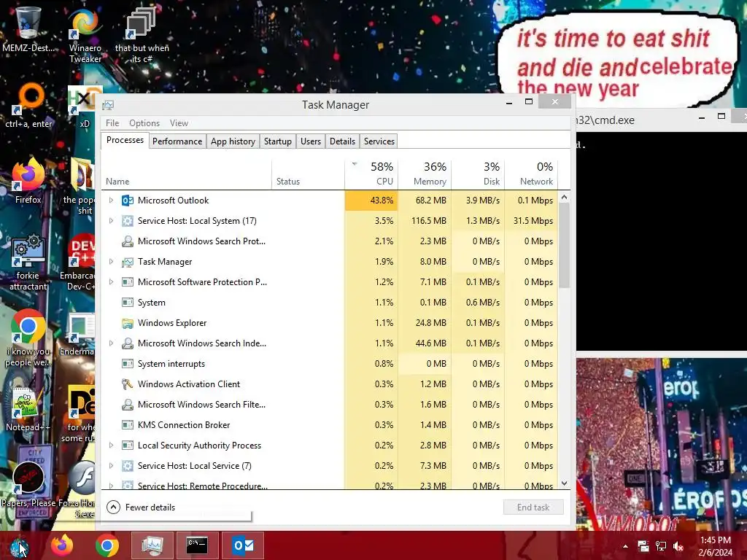This screenshot has width=747, height=560.
Task: Switch to the App history tab
Action: pos(233,141)
